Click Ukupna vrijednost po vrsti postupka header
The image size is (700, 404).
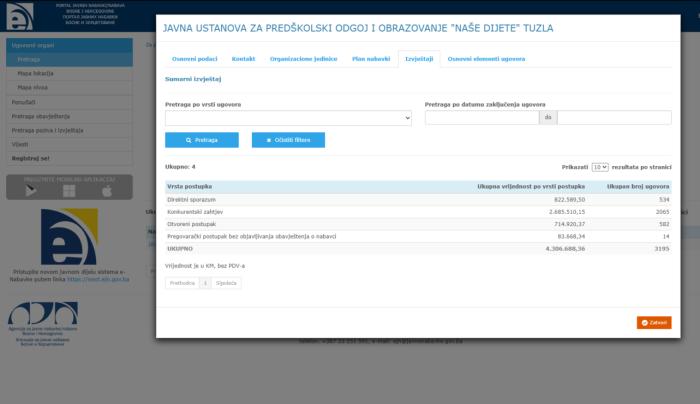coord(531,186)
